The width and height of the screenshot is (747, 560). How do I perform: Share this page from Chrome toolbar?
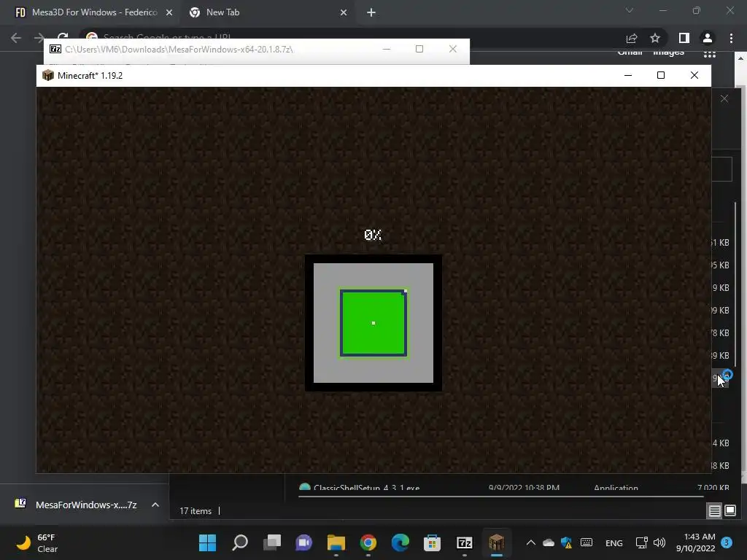point(632,38)
